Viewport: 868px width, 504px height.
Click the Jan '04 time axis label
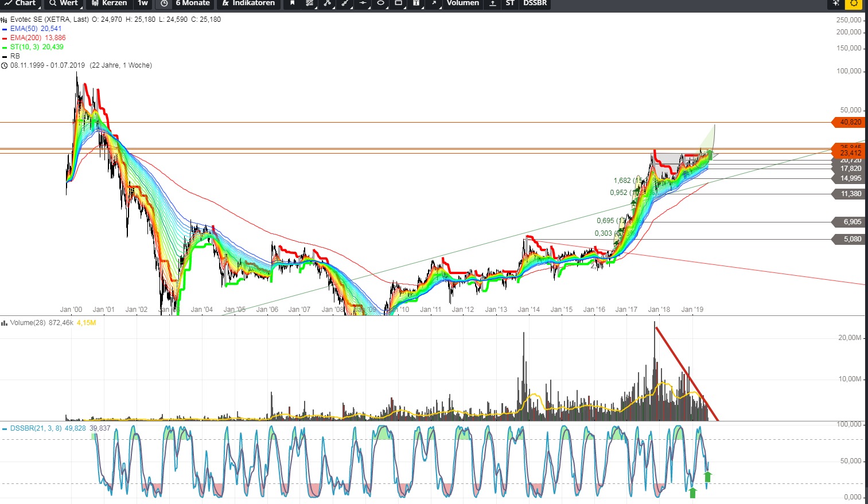pos(202,310)
